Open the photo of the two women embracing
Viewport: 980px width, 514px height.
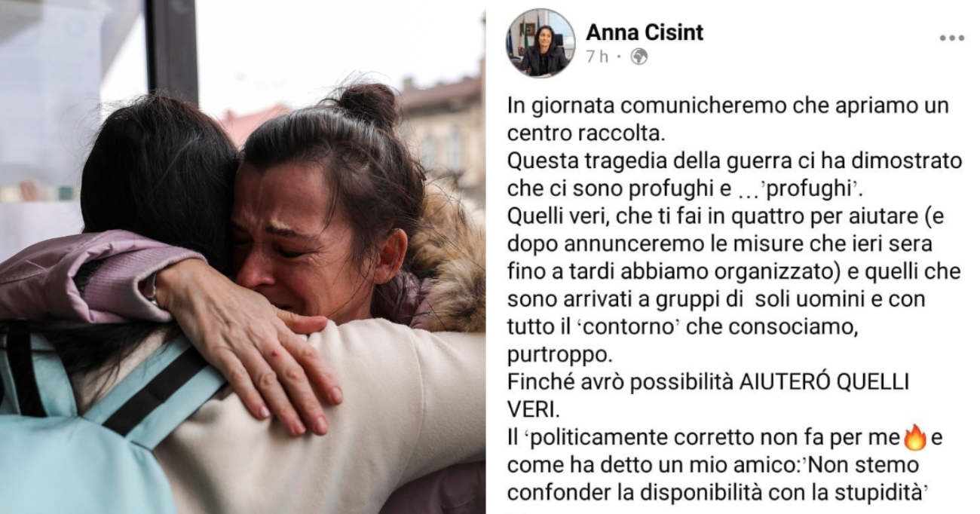coord(243,257)
